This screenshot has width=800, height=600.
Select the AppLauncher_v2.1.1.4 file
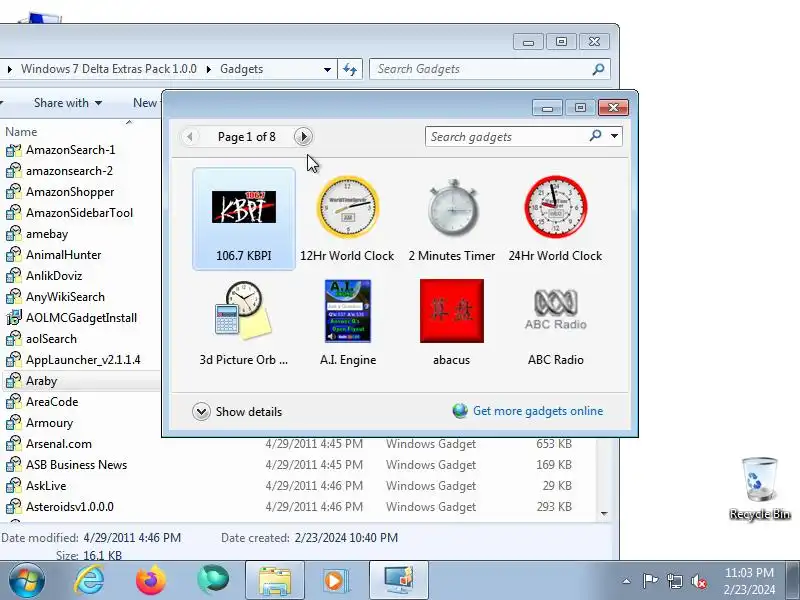point(83,360)
